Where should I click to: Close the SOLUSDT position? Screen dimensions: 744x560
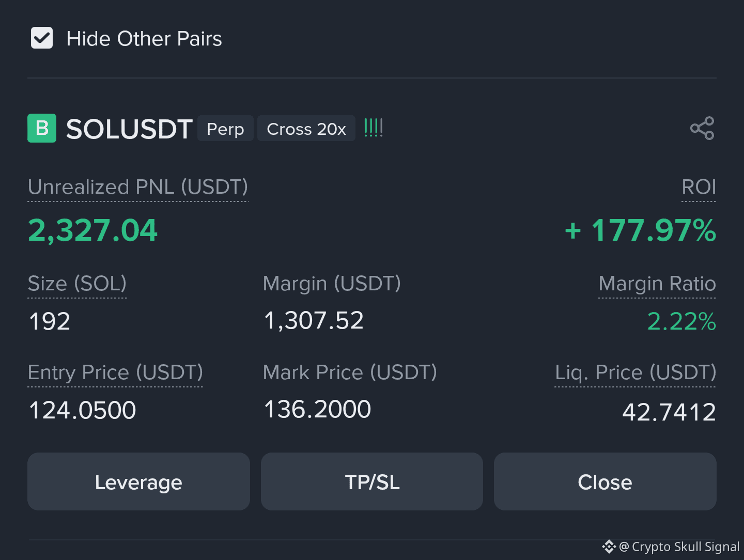point(605,481)
